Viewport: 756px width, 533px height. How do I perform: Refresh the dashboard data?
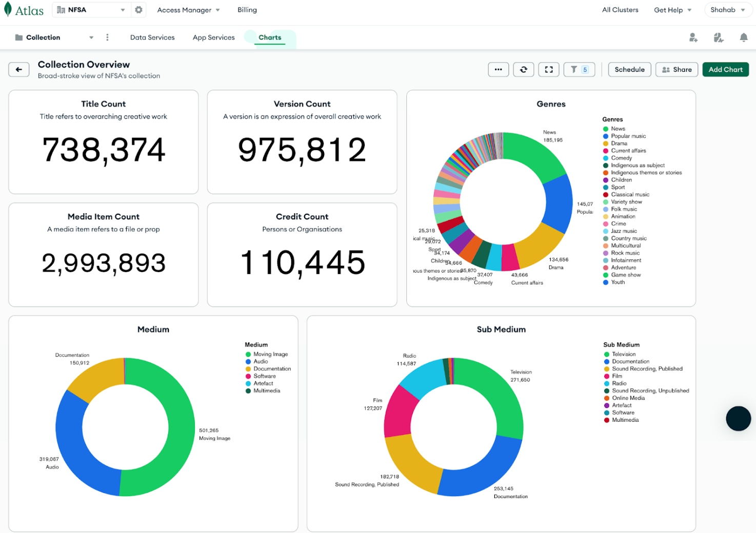[523, 70]
